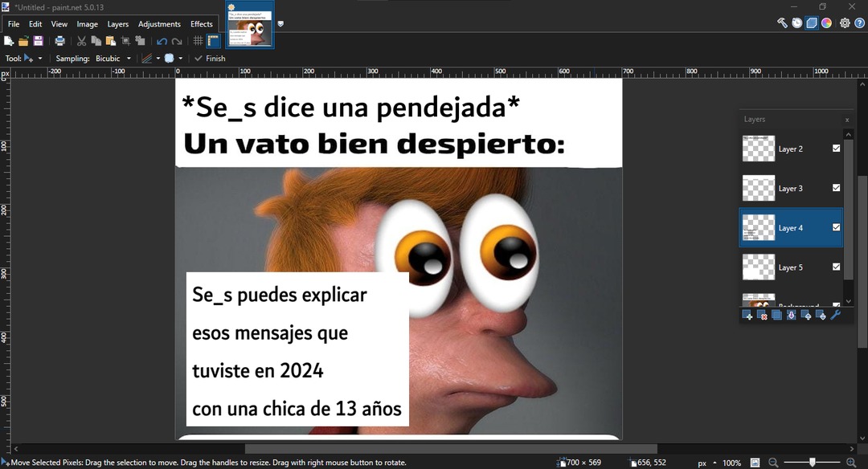Viewport: 868px width, 469px height.
Task: Toggle Layer 3 visibility checkbox
Action: [x=836, y=188]
